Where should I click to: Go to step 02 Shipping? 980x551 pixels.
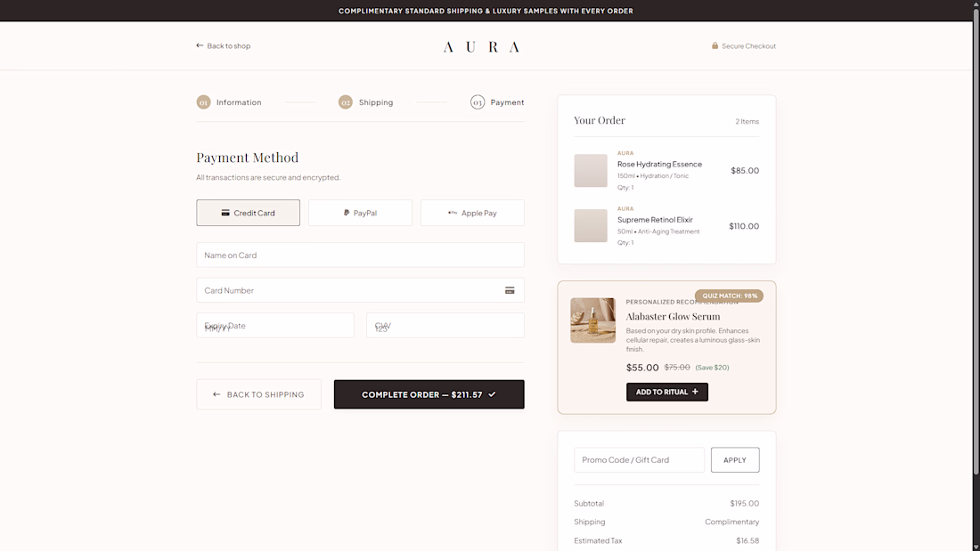366,102
